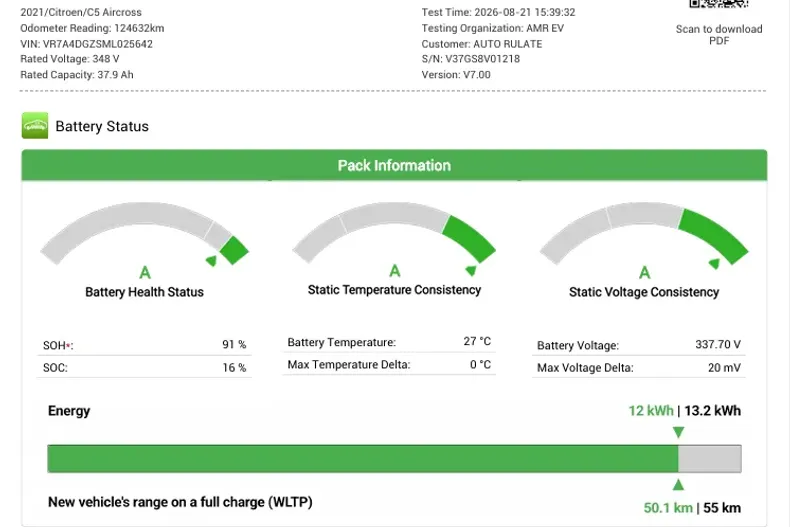Click the Battery Temperature: label
The height and width of the screenshot is (527, 790).
tap(342, 343)
